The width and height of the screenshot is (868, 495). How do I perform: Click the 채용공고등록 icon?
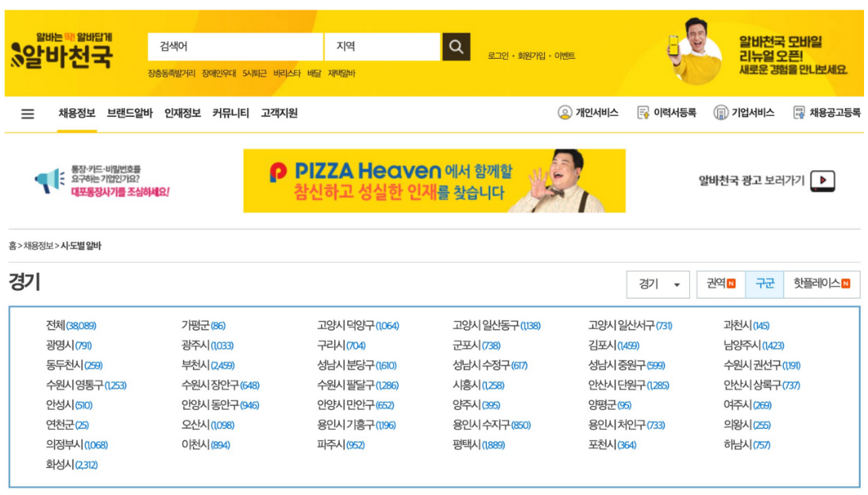[x=799, y=113]
